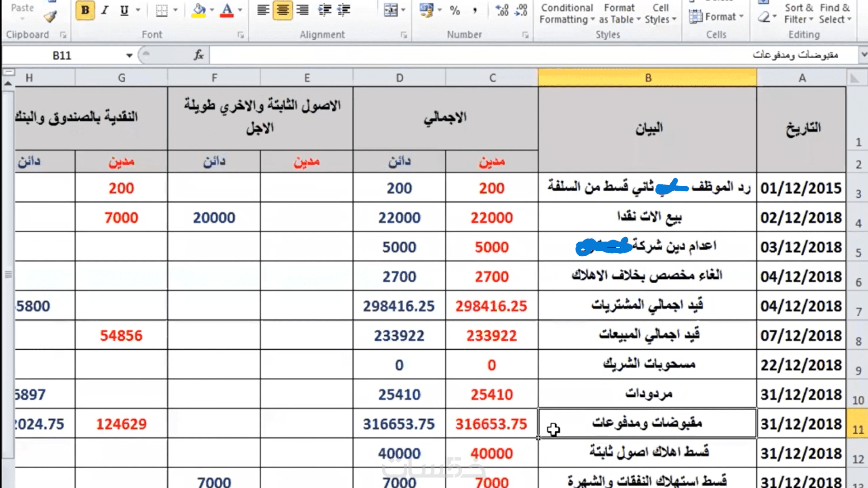Click the Percent Style icon

[455, 10]
